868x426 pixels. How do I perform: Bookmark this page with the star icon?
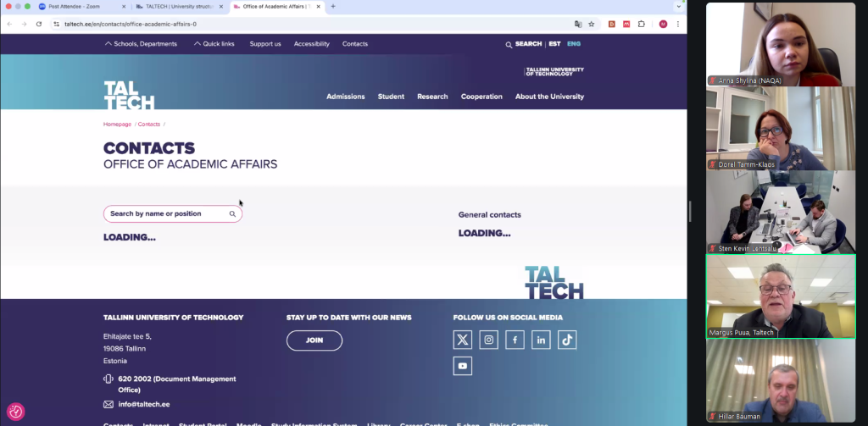[592, 24]
